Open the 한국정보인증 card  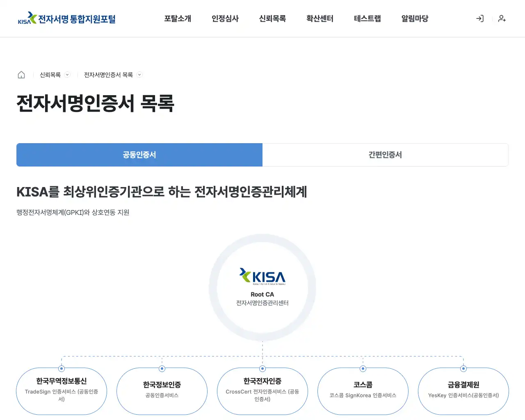[x=162, y=391]
